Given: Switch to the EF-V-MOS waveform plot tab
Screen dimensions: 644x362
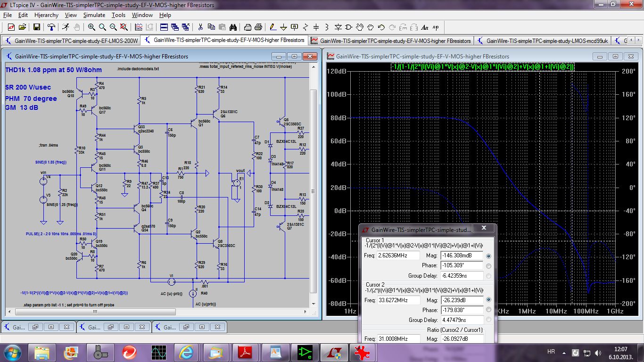Looking at the screenshot, I should click(391, 41).
